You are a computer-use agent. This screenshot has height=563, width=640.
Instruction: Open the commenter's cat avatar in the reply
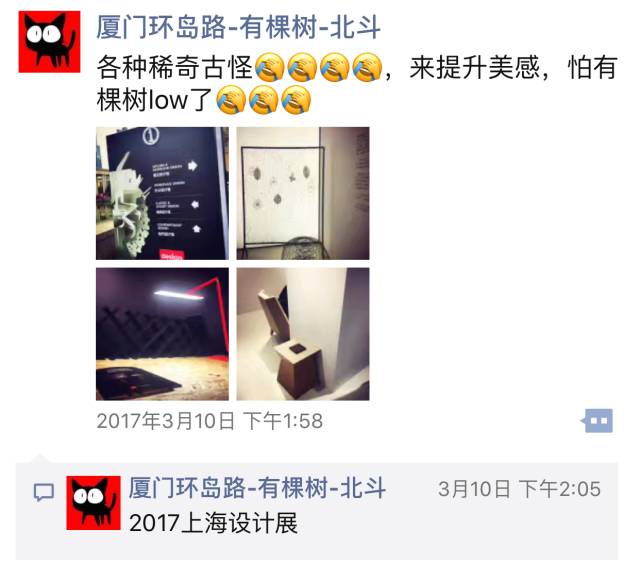coord(93,503)
